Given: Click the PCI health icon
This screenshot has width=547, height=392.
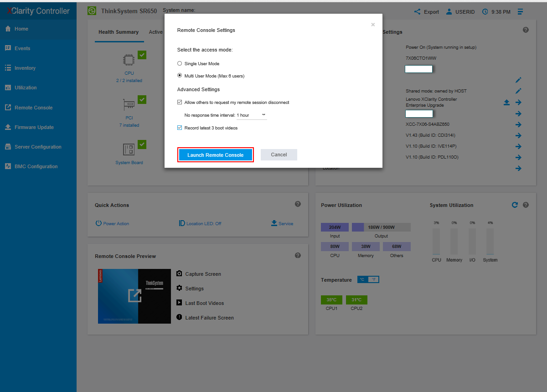Looking at the screenshot, I should pos(129,104).
